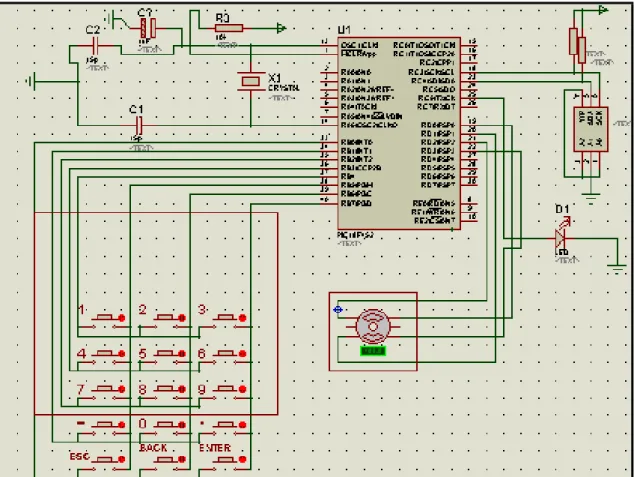The height and width of the screenshot is (477, 634).
Task: Push the ENTER keypad button
Action: point(225,459)
